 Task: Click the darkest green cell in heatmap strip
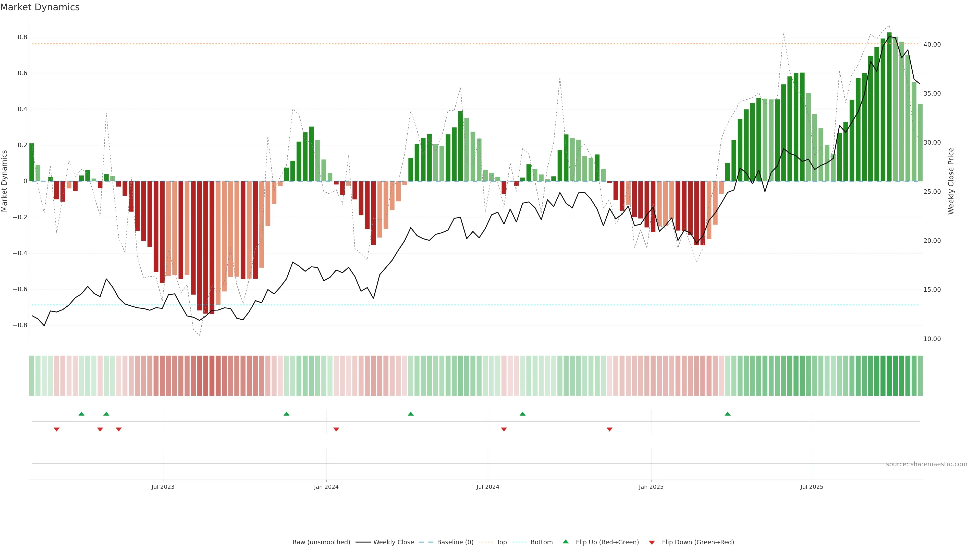pos(889,376)
